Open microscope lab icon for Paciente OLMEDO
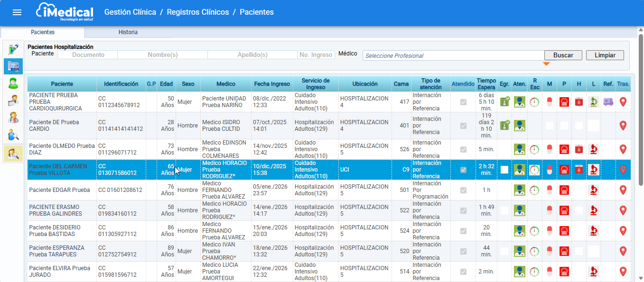Image resolution: width=644 pixels, height=282 pixels. (593, 149)
